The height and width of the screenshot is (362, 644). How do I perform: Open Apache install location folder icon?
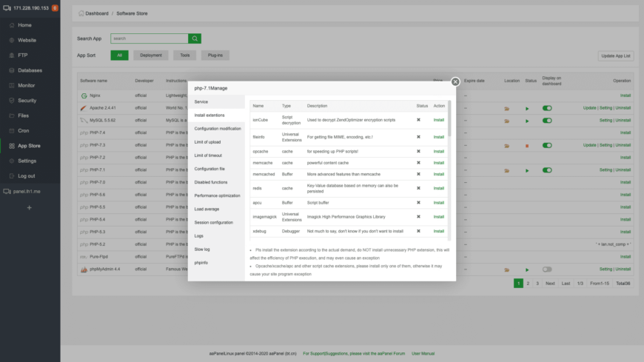click(507, 108)
